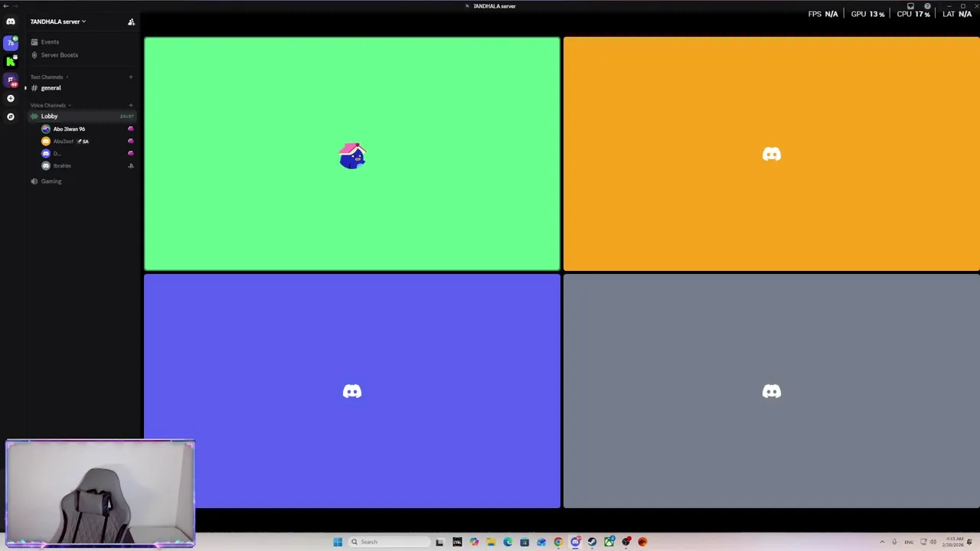The width and height of the screenshot is (980, 551).
Task: Open Google Chrome from the taskbar
Action: click(558, 542)
